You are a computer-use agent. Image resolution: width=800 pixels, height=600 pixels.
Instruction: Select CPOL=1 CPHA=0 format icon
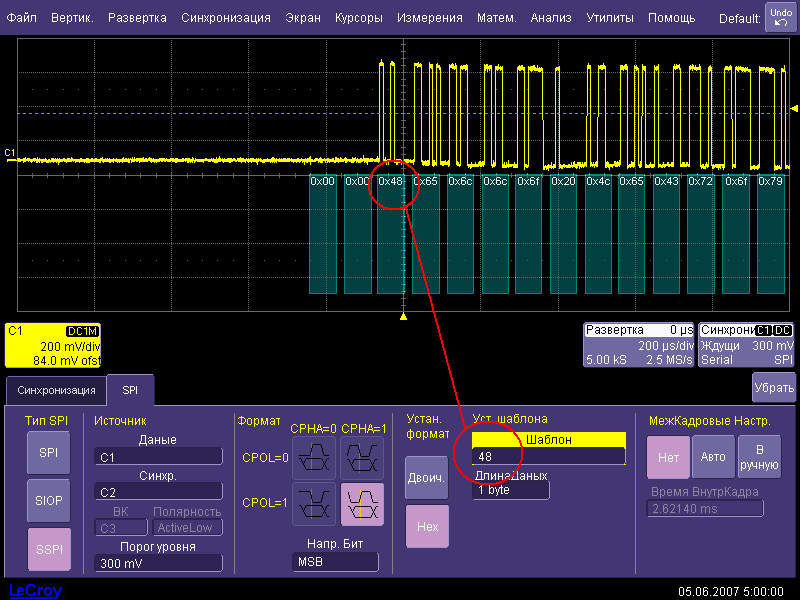click(313, 504)
